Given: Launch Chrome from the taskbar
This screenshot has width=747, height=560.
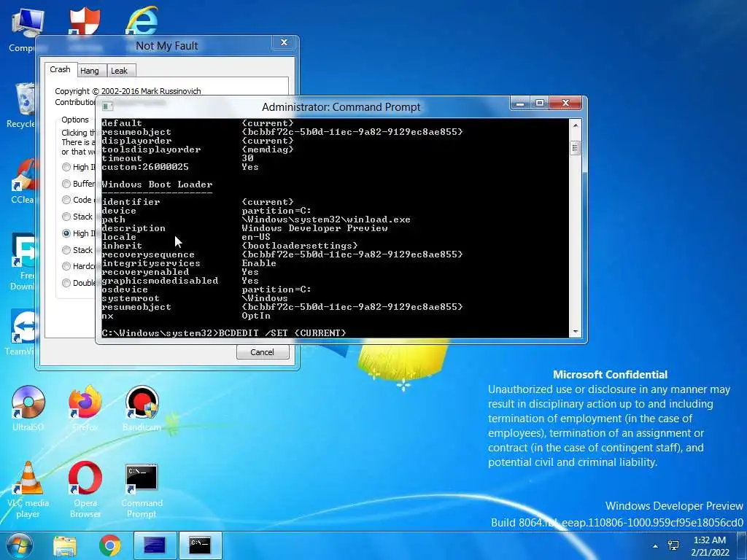Looking at the screenshot, I should point(110,545).
